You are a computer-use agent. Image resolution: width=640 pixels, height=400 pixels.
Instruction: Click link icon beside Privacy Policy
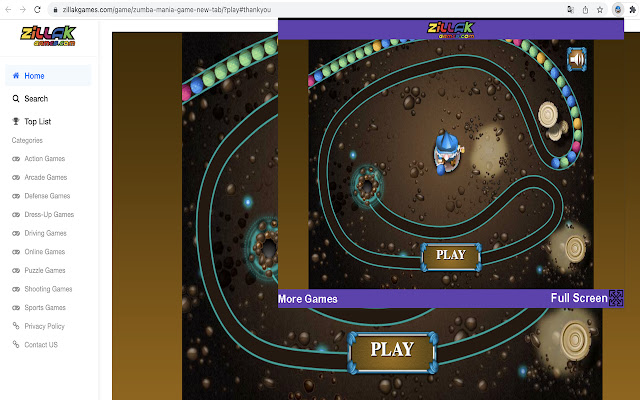click(16, 326)
